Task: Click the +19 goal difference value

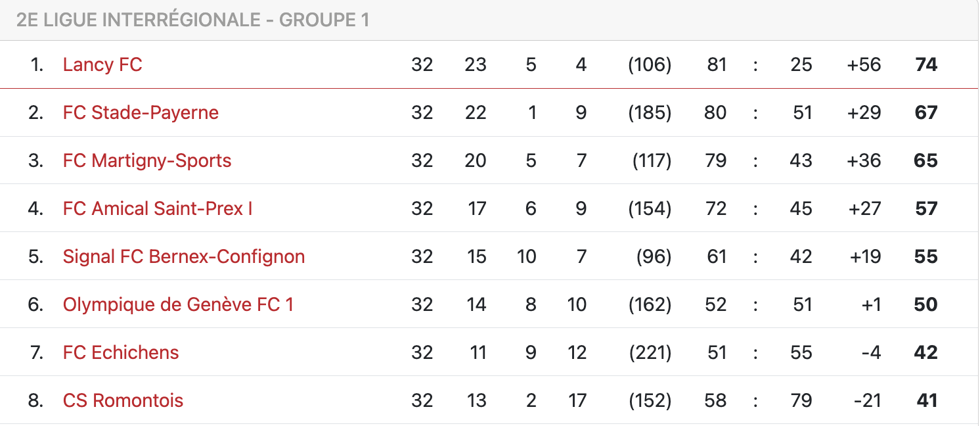Action: [x=864, y=256]
